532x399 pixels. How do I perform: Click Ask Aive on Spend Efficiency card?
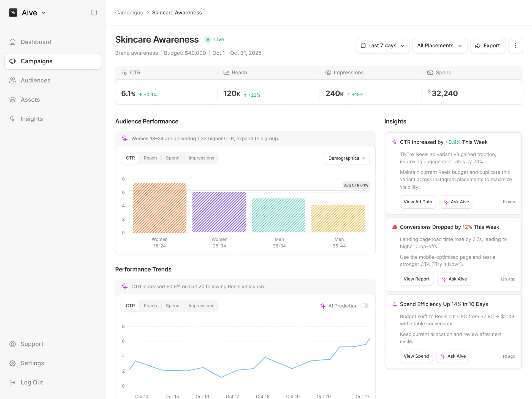(453, 356)
